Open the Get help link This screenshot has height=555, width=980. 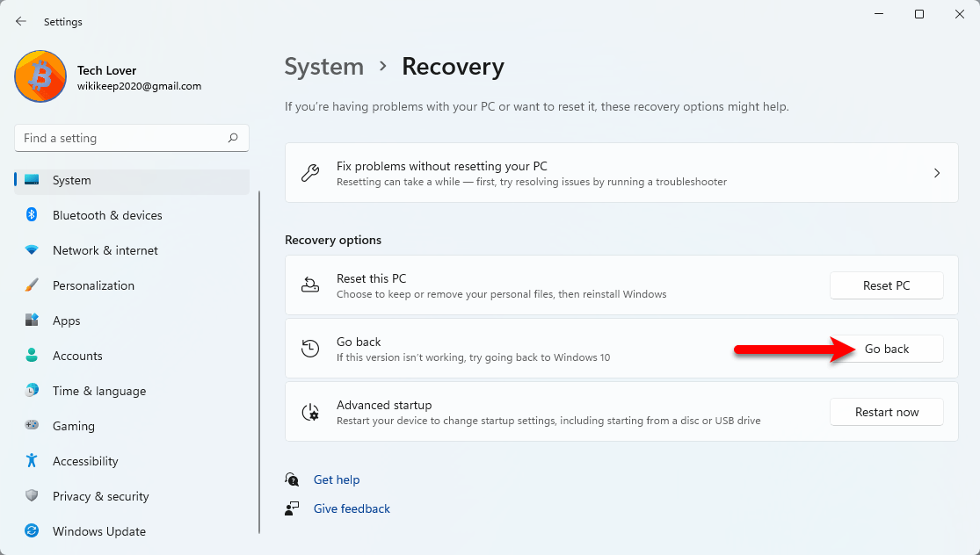[337, 479]
